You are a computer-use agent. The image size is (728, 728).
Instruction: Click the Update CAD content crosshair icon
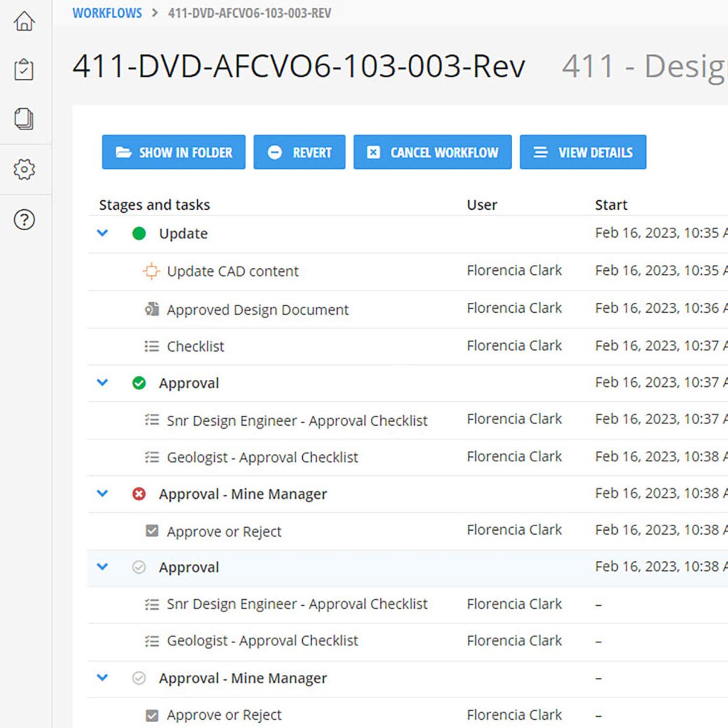coord(151,271)
